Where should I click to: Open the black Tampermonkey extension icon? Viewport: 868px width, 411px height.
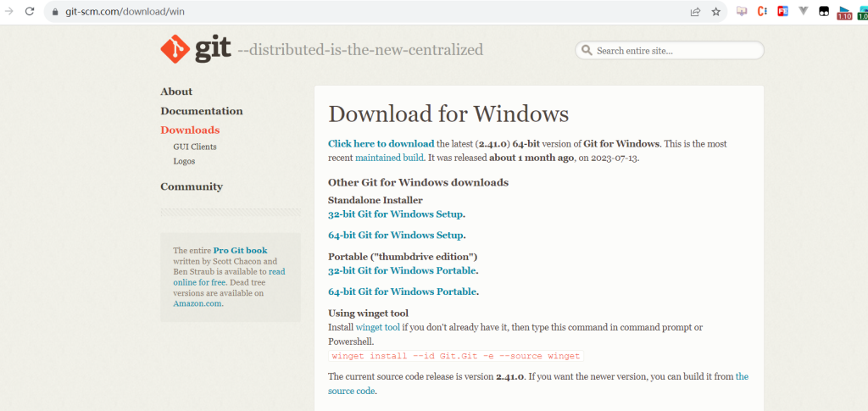click(824, 11)
